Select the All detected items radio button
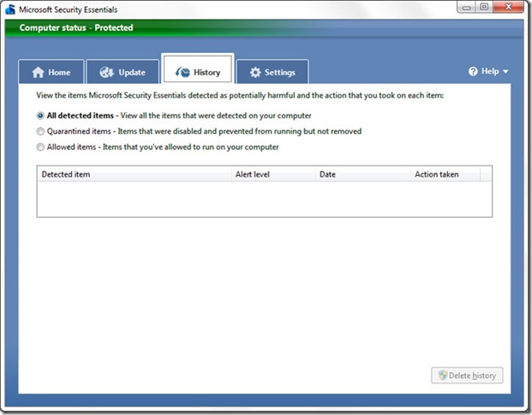The image size is (532, 415). point(40,116)
